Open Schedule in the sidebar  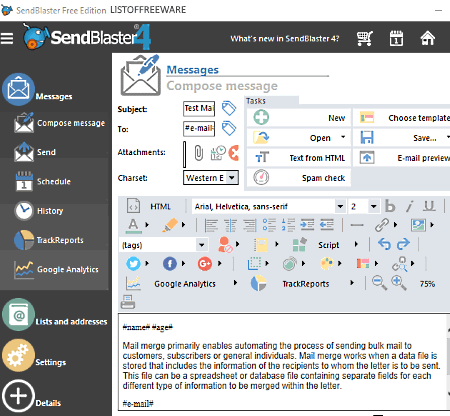[x=43, y=181]
